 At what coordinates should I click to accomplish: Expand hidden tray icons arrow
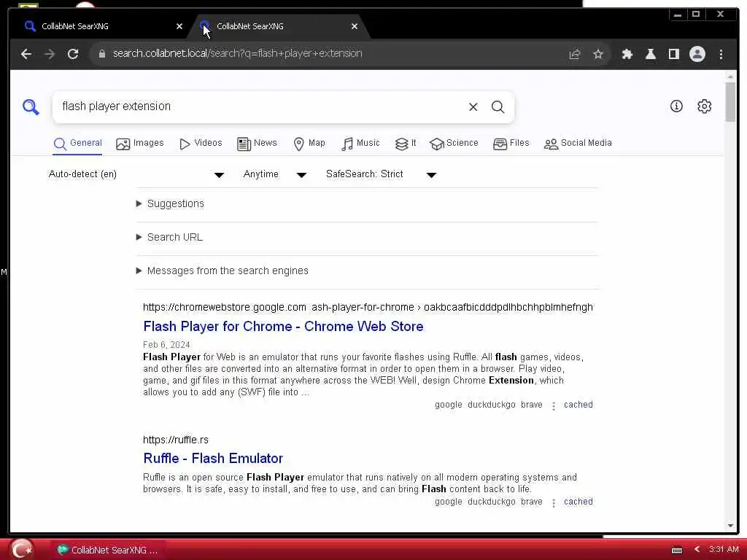697,550
